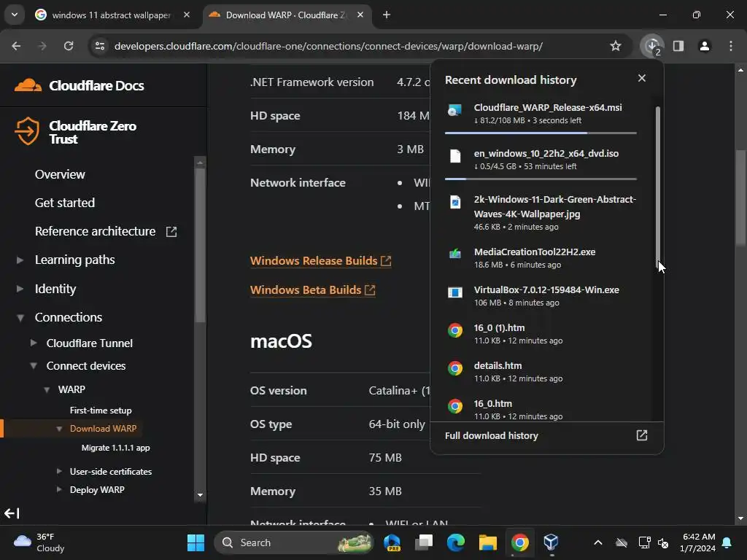This screenshot has width=747, height=560.
Task: Open Reference architecture link
Action: tap(106, 231)
